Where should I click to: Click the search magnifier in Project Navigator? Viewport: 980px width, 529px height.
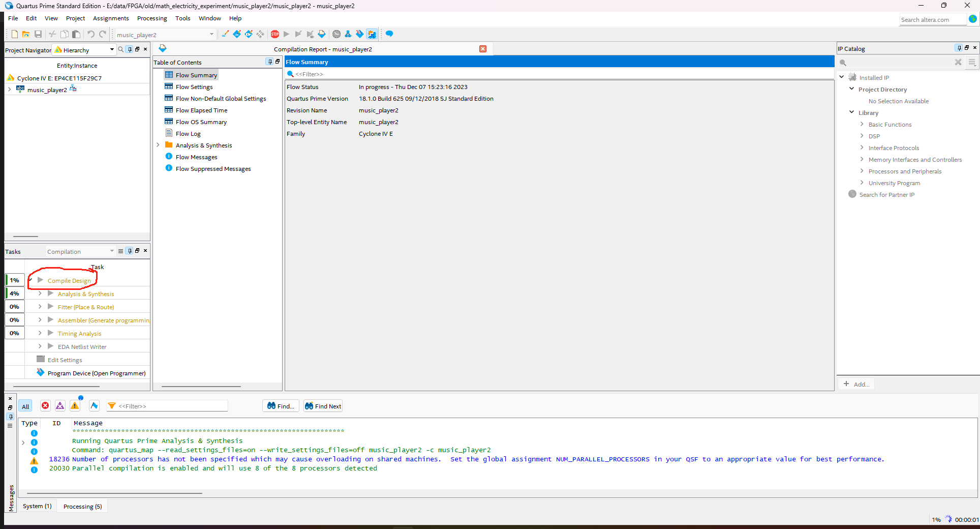(121, 49)
